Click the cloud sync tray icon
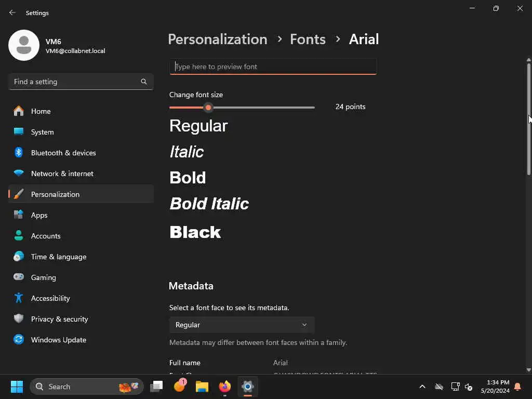 pos(439,387)
